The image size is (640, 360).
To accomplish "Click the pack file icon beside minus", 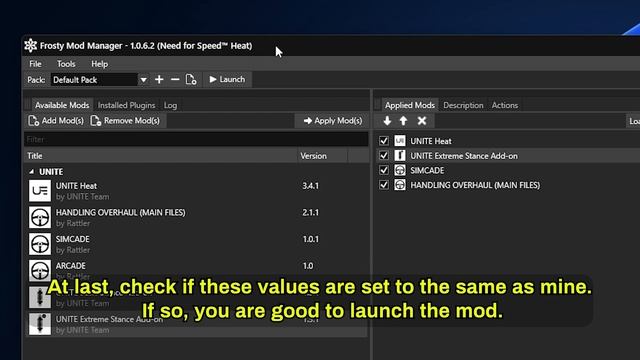I will coord(191,80).
